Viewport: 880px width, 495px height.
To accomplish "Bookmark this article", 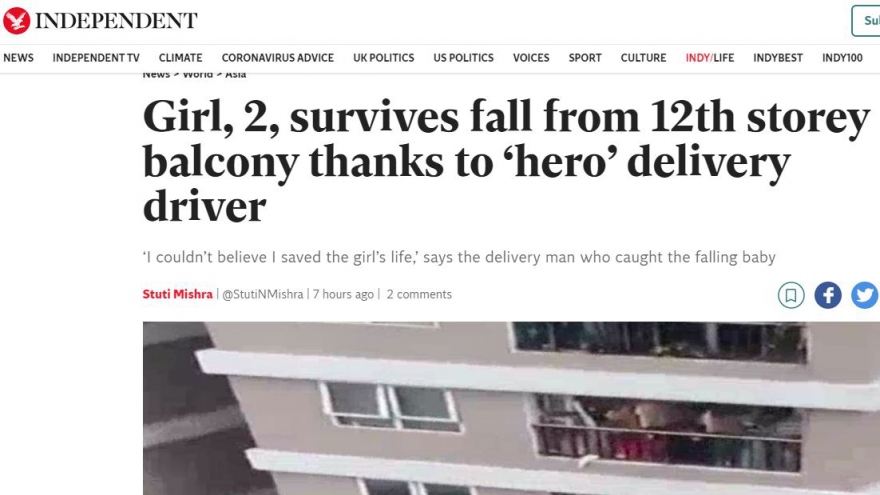I will pos(791,295).
